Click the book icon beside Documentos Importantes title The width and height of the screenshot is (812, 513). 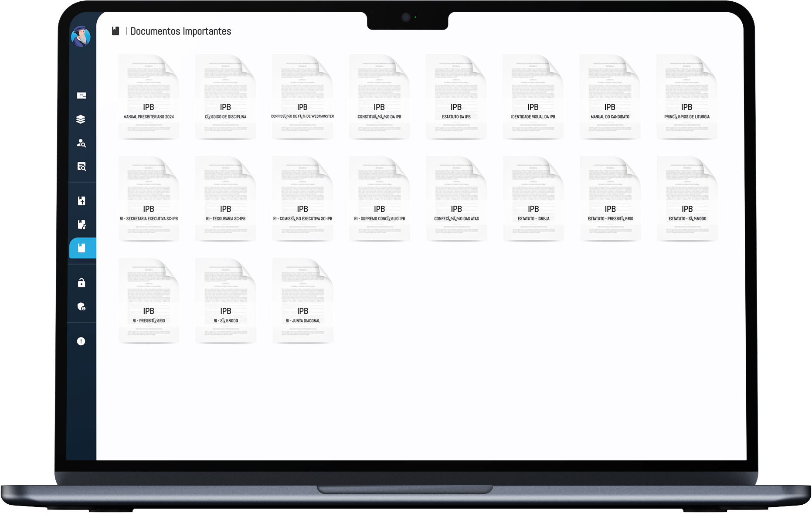tap(116, 31)
